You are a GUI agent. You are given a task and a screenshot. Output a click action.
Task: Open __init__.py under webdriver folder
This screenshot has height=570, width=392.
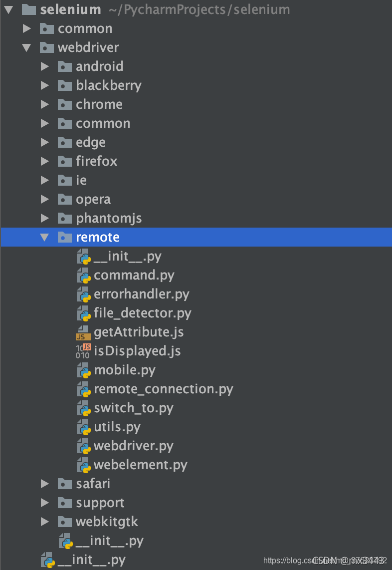click(109, 541)
